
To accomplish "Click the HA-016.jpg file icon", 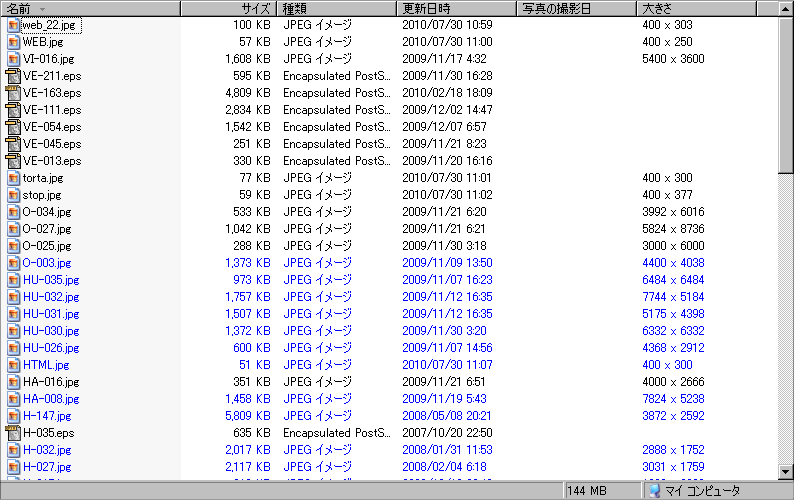I will (x=14, y=382).
